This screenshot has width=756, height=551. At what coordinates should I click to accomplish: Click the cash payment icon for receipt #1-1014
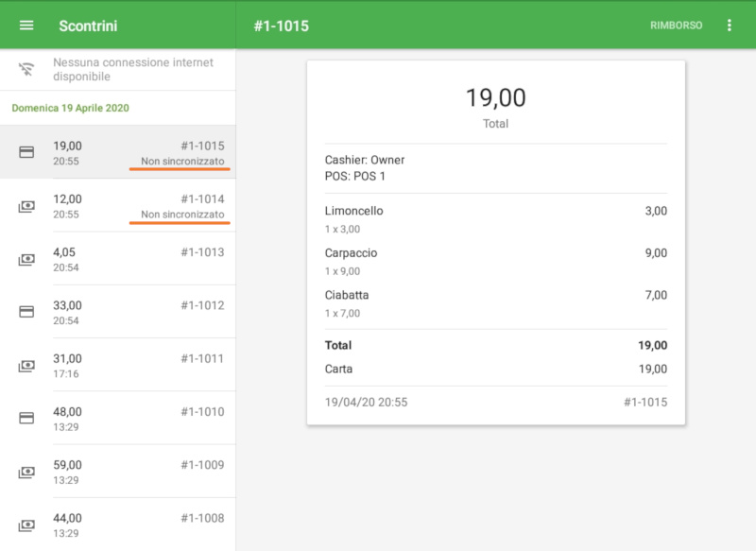(x=26, y=206)
